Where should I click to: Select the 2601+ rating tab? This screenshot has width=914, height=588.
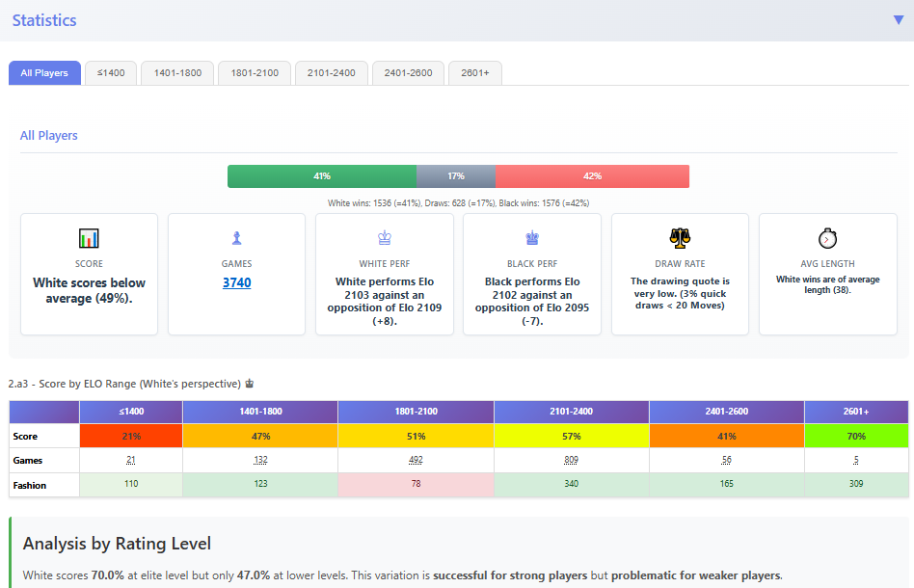[474, 73]
